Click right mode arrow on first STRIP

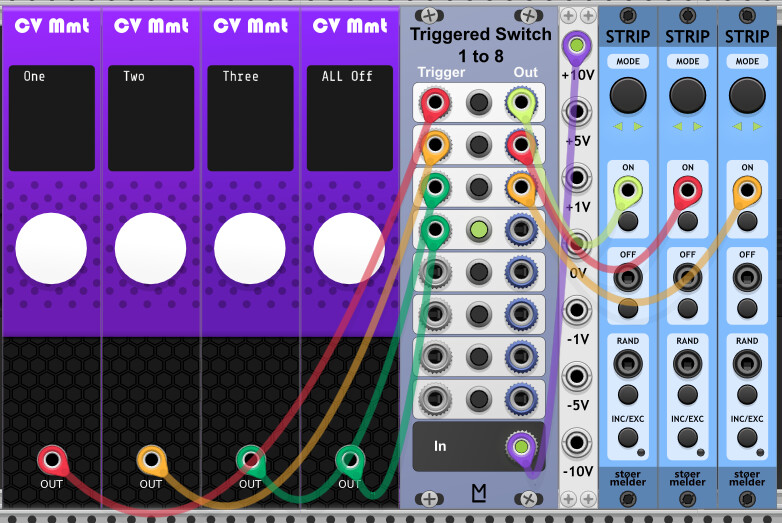coord(638,127)
